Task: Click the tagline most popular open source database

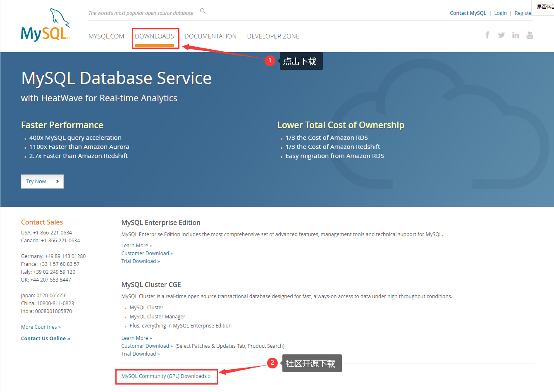Action: click(141, 13)
